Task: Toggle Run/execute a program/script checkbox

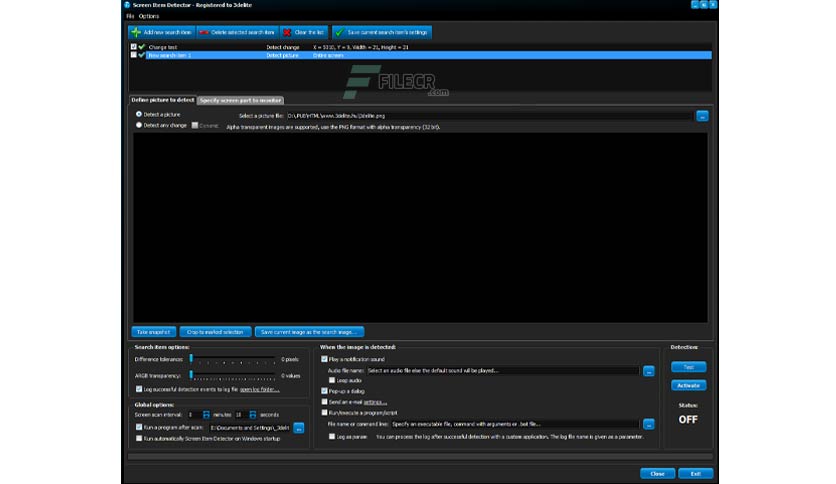Action: coord(324,413)
